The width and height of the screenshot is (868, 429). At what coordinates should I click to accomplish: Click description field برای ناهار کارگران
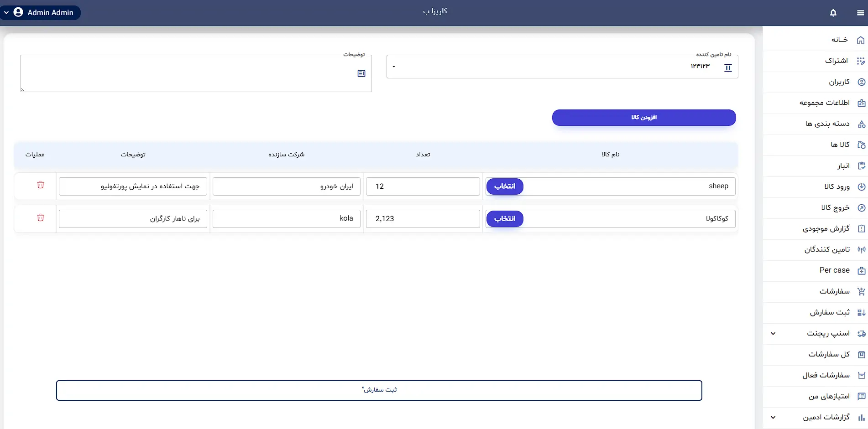133,219
